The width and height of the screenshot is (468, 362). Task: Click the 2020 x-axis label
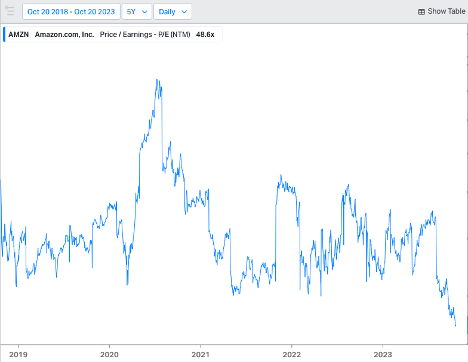pos(109,354)
